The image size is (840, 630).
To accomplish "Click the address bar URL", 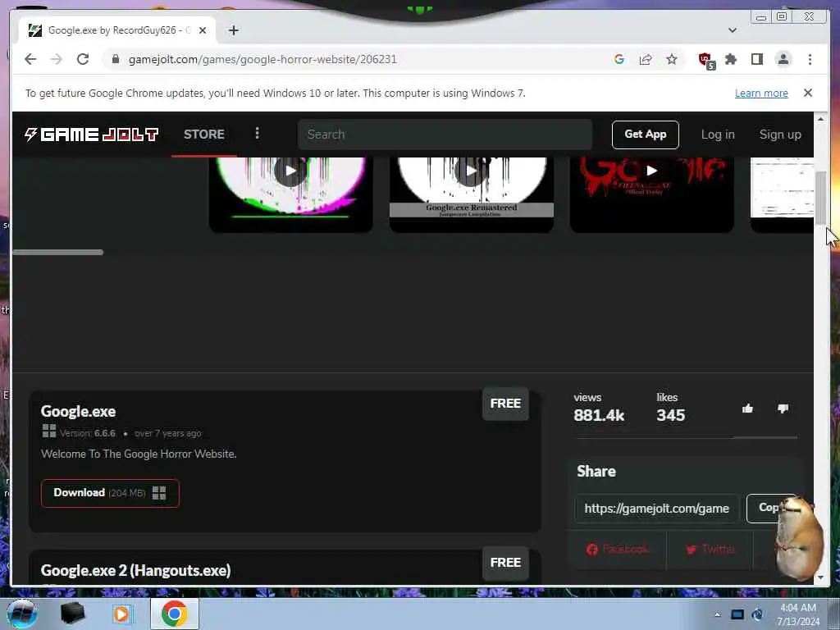I will [262, 59].
